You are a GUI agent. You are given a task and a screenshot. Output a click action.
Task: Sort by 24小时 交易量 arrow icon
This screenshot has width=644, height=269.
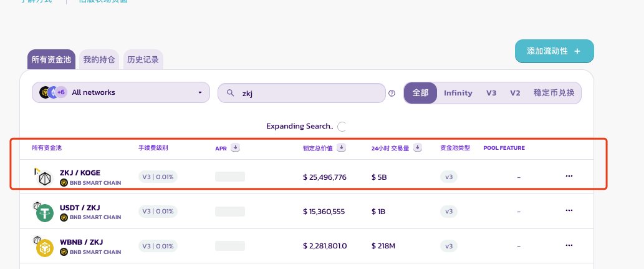coord(418,148)
